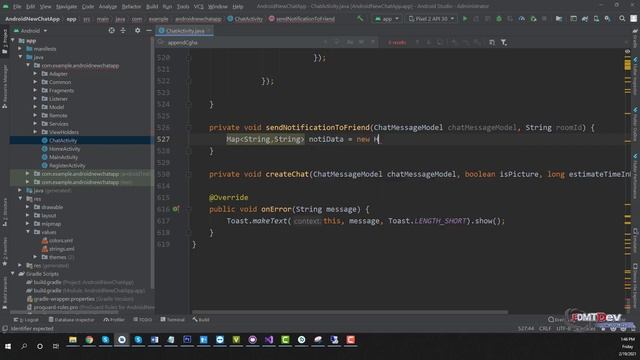640x360 pixels.
Task: Open the Pixel 2 API 30 device dropdown
Action: click(431, 19)
